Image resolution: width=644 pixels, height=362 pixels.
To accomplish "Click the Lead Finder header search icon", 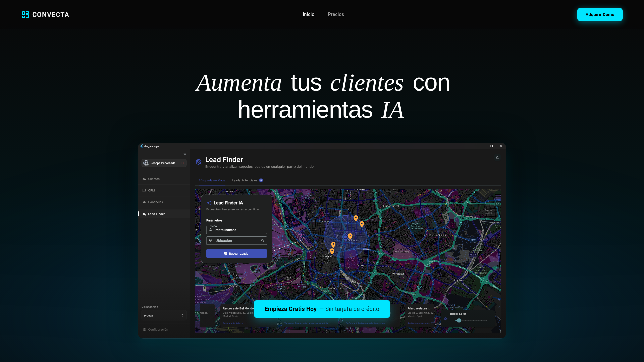I will pyautogui.click(x=199, y=162).
